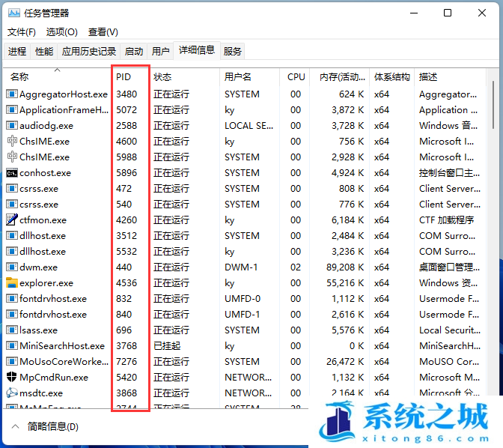The image size is (503, 448).
Task: Click PID cell 7276
Action: tap(126, 362)
